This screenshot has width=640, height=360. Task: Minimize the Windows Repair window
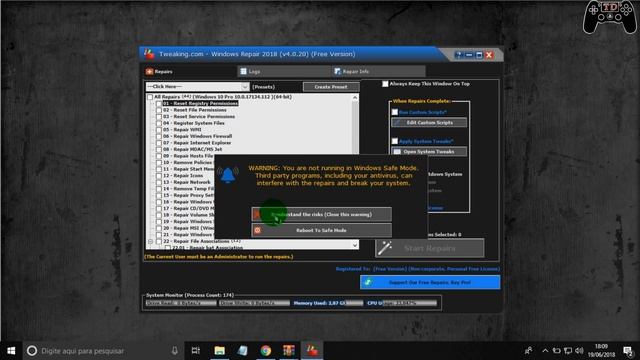(x=469, y=55)
